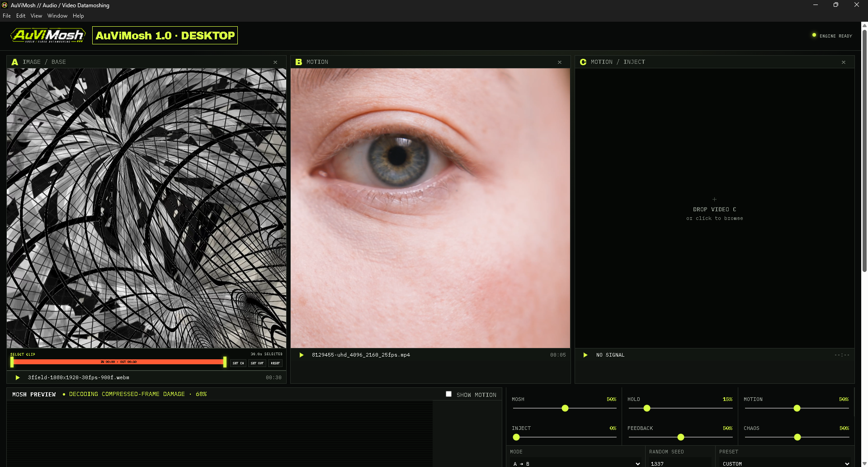The width and height of the screenshot is (868, 467).
Task: Click the eye video preview in panel B
Action: [x=430, y=208]
